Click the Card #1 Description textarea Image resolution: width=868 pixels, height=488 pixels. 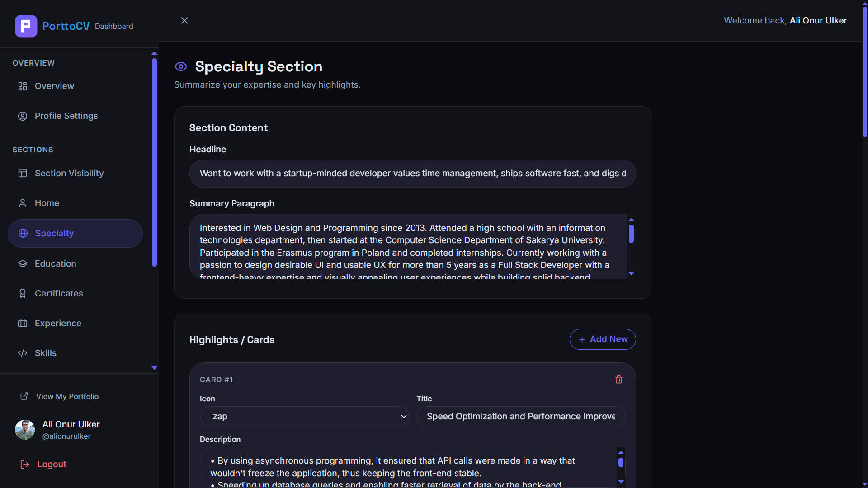(x=408, y=467)
